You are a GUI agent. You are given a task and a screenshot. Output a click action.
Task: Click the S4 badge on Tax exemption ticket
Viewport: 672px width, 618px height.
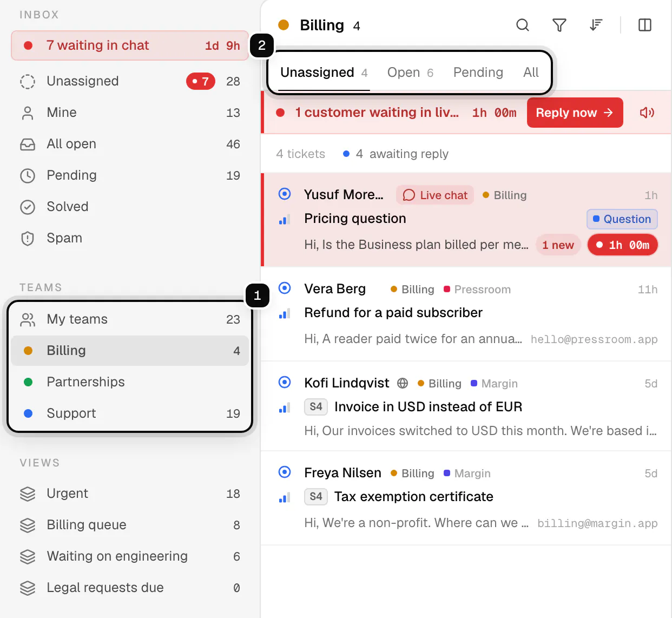coord(316,497)
